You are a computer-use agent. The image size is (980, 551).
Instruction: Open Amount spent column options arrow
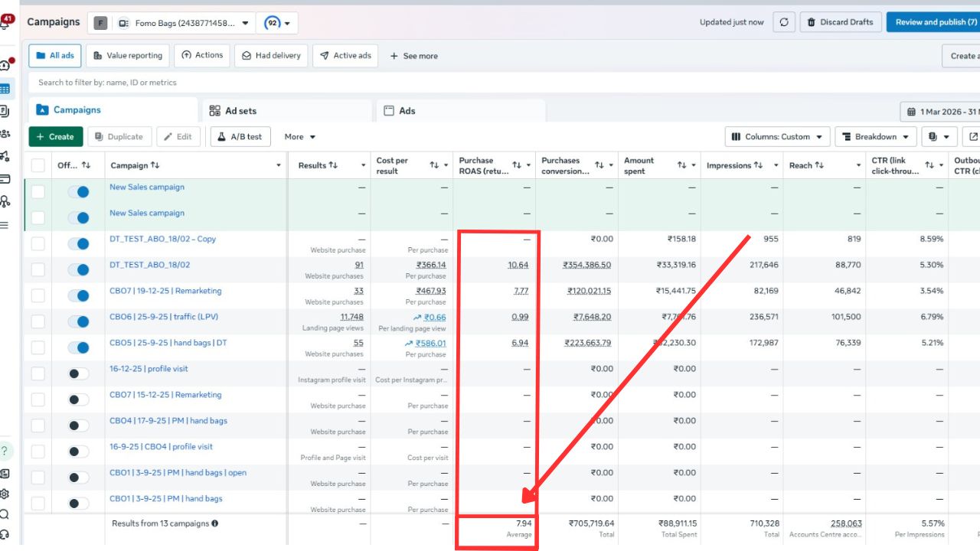point(694,165)
